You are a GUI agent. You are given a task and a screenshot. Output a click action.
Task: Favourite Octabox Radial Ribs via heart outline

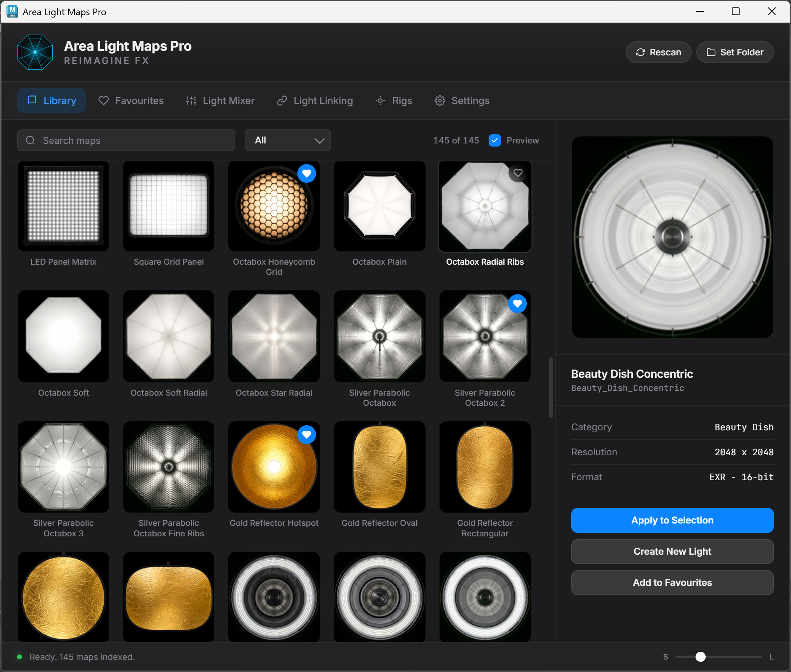coord(518,173)
